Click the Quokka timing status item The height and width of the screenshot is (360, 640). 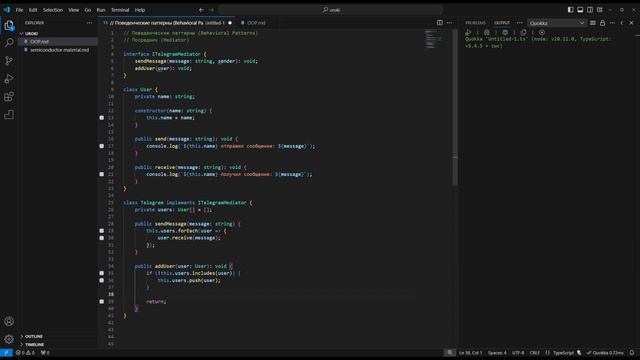pos(605,353)
